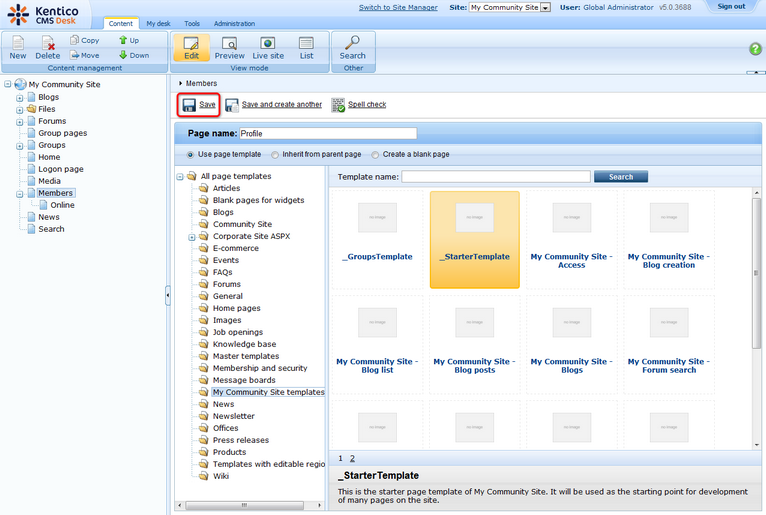Switch to the Administration tab
This screenshot has width=766, height=515.
click(233, 23)
